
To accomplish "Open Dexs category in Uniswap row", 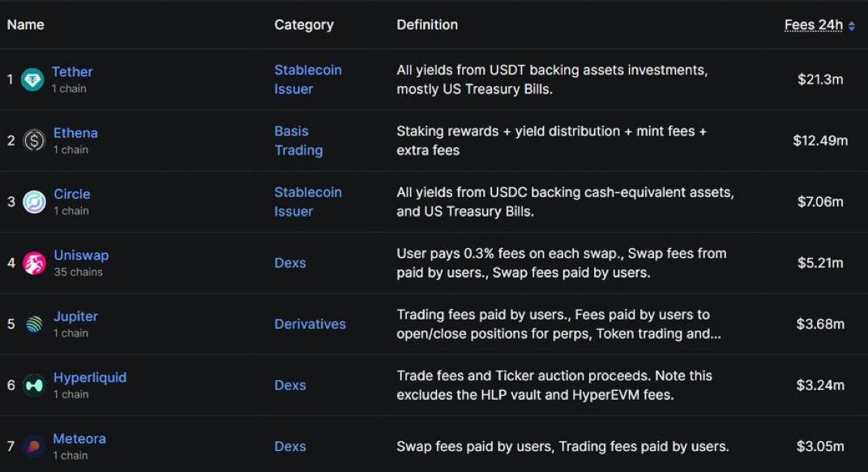I will (x=290, y=263).
